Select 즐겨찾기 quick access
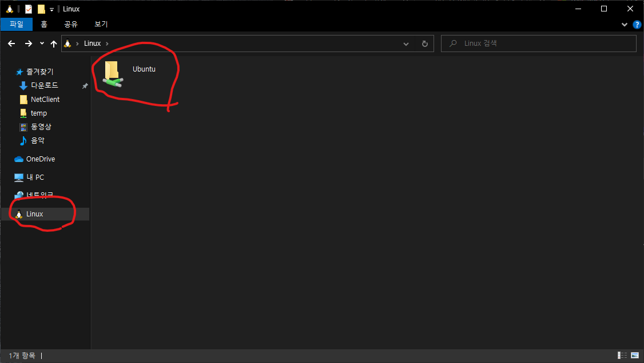 coord(35,72)
